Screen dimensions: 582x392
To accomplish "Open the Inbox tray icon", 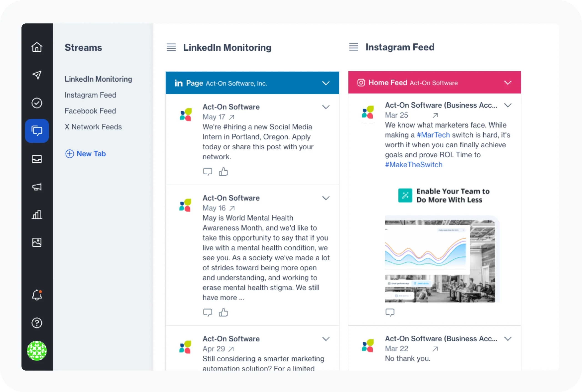I will pos(37,159).
